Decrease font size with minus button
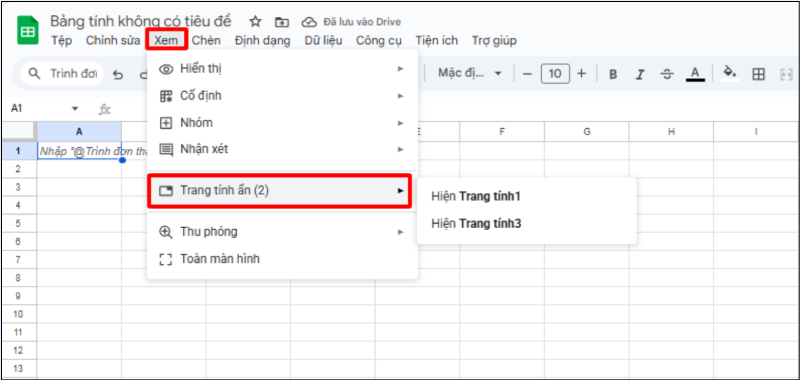 click(x=528, y=74)
